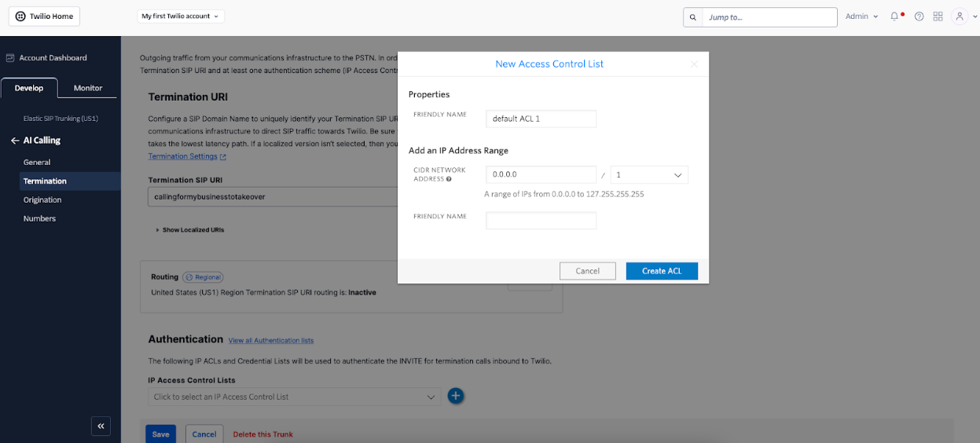Click the Twilio Home logo button
Viewport: 980px width, 443px height.
[45, 16]
